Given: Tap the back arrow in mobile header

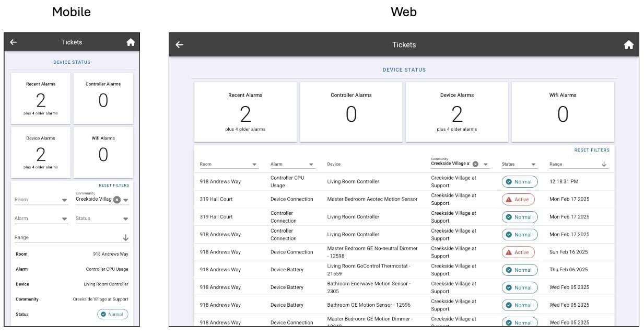Looking at the screenshot, I should tap(14, 42).
